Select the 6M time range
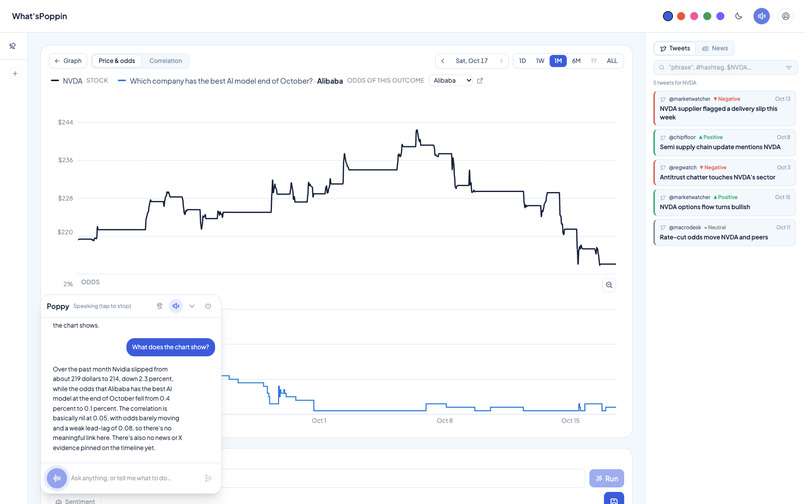The height and width of the screenshot is (504, 806). point(576,61)
